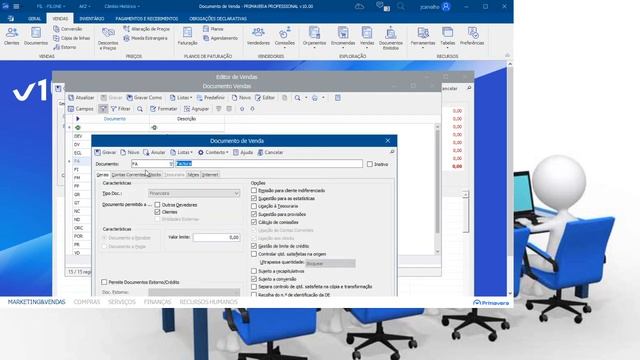Viewport: 640px width, 360px height.
Task: Open the Internet tab in the dialog
Action: (210, 175)
